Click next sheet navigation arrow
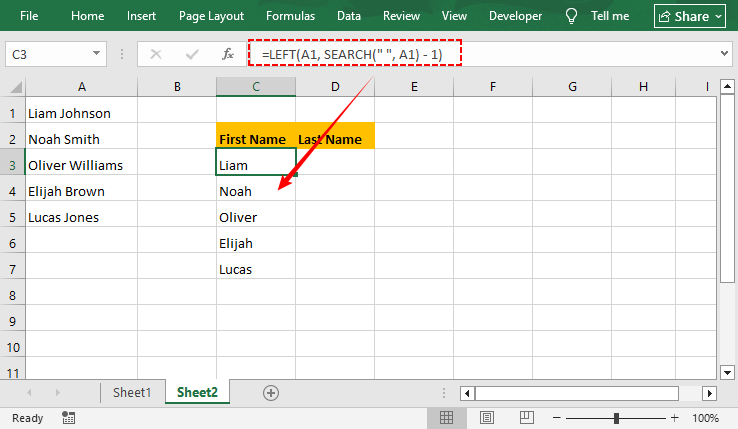The width and height of the screenshot is (738, 429). pos(58,392)
